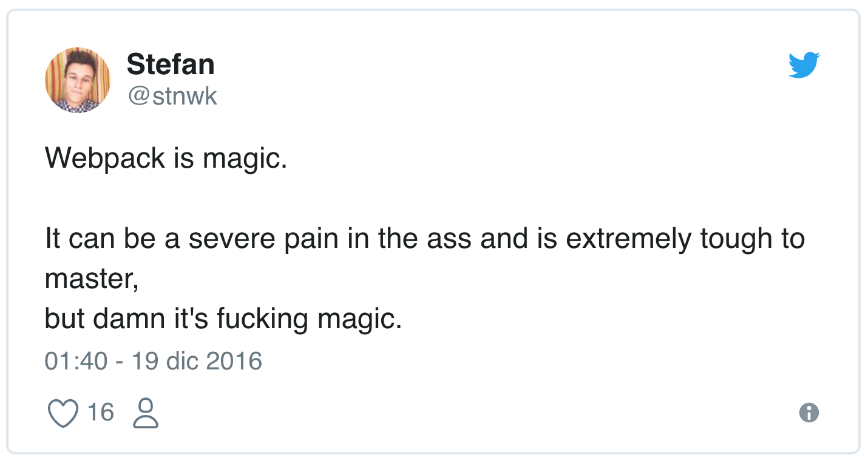Click the like count 16
The width and height of the screenshot is (868, 463).
click(101, 413)
